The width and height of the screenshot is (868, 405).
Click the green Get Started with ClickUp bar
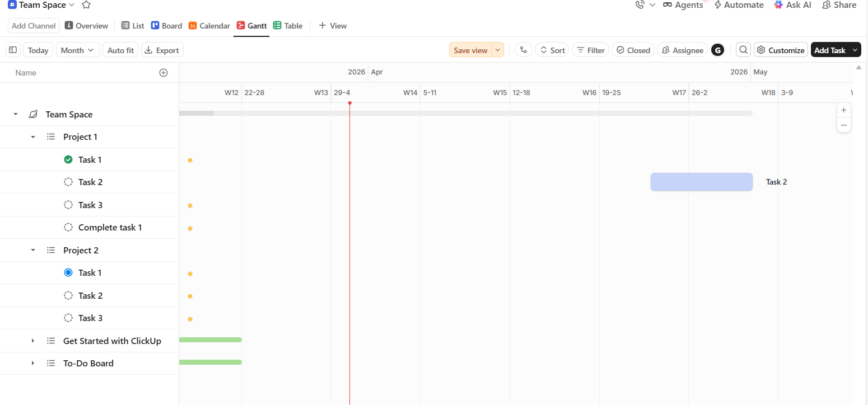(210, 340)
